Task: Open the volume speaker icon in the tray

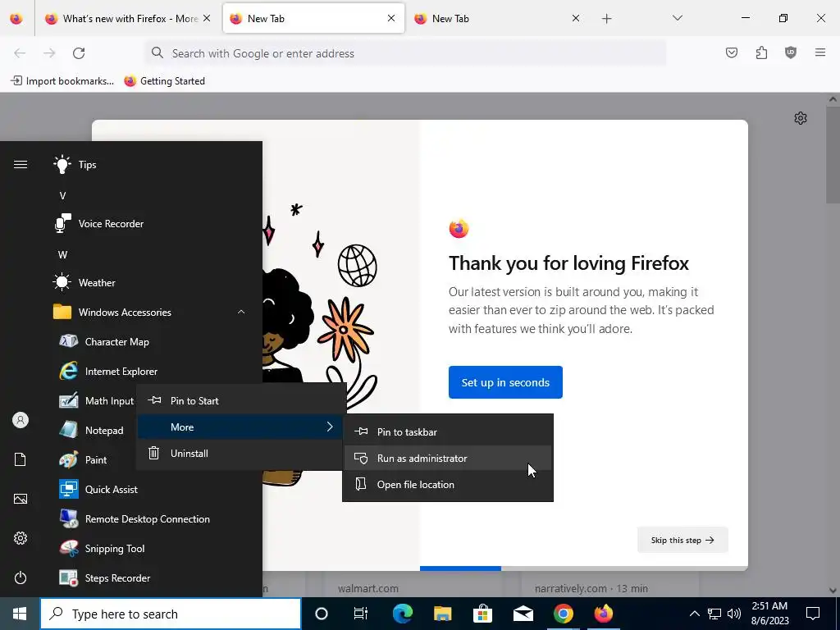Action: tap(734, 614)
